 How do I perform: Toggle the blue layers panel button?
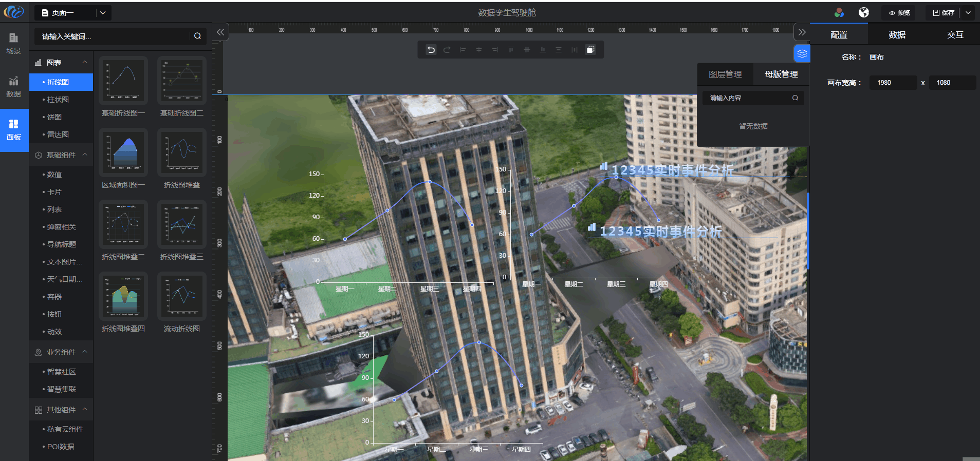[x=802, y=54]
